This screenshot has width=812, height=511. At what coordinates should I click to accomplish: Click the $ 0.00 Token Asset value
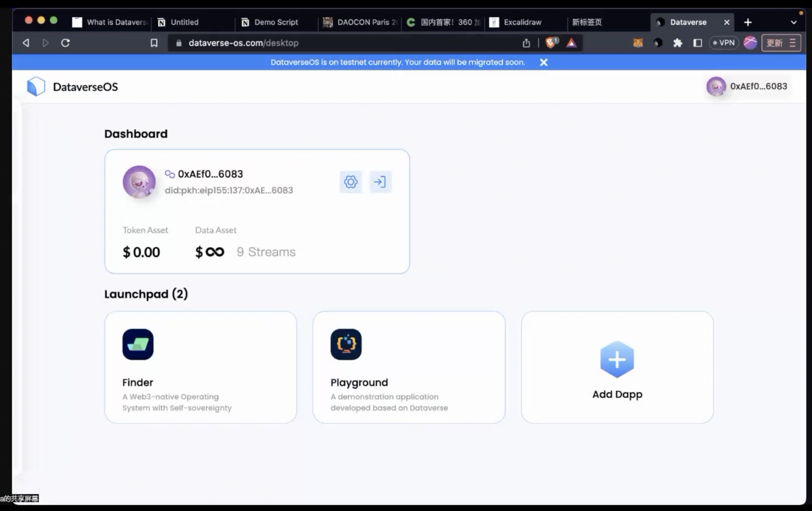141,252
